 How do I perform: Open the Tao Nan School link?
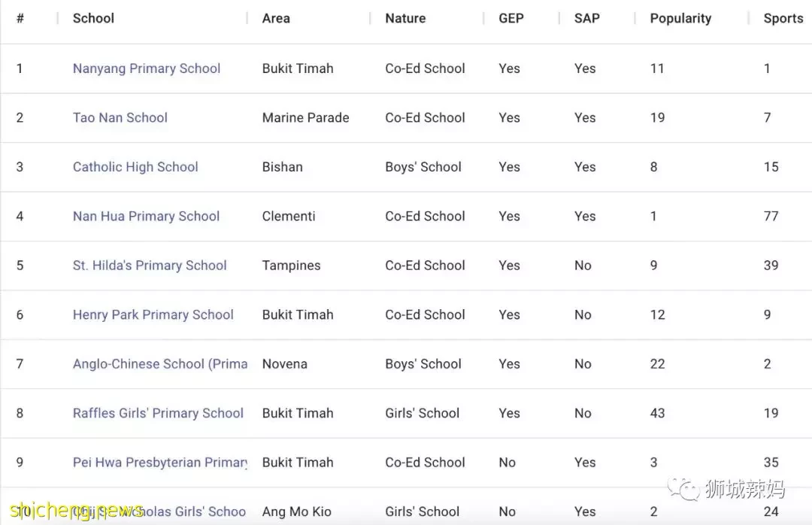pyautogui.click(x=120, y=117)
